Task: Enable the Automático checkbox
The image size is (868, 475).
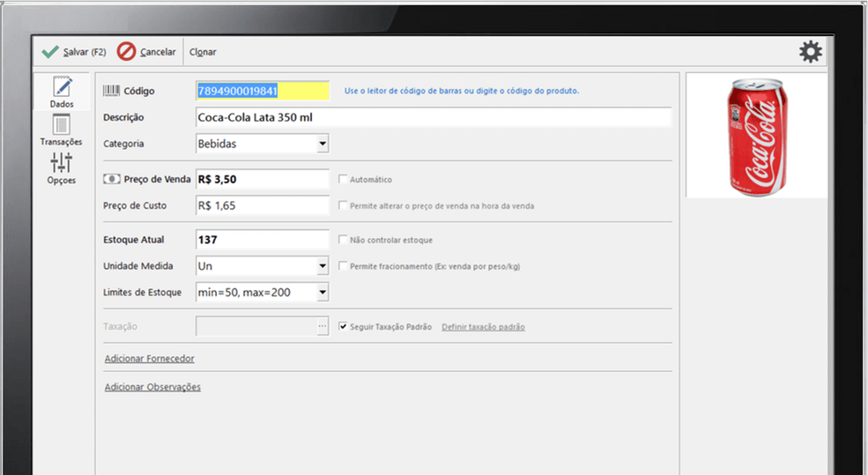Action: point(343,179)
